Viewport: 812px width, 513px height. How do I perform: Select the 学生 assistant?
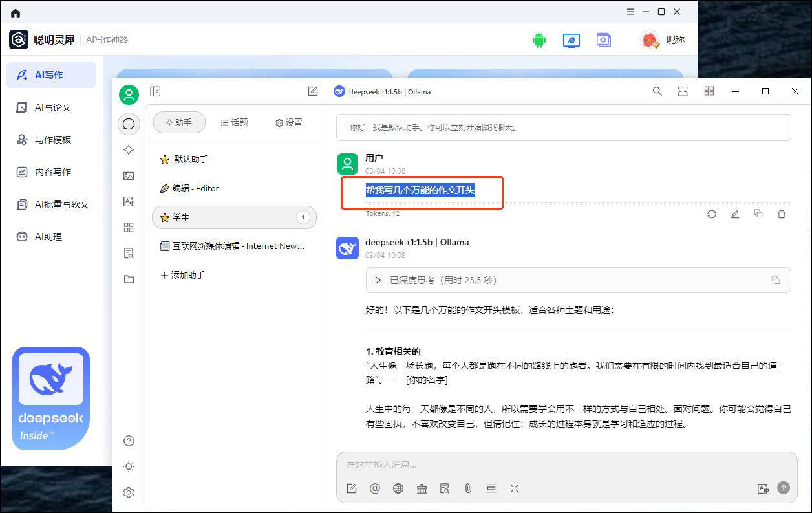[234, 217]
